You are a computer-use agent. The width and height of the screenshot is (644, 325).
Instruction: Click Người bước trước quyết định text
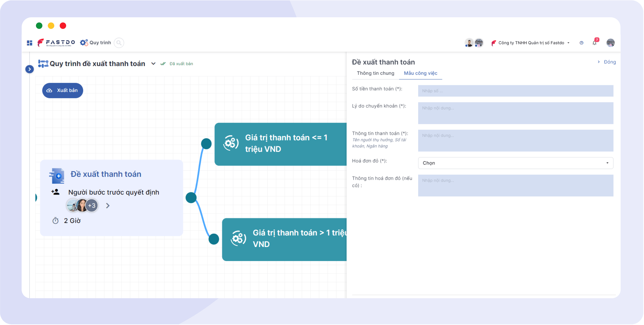click(114, 192)
